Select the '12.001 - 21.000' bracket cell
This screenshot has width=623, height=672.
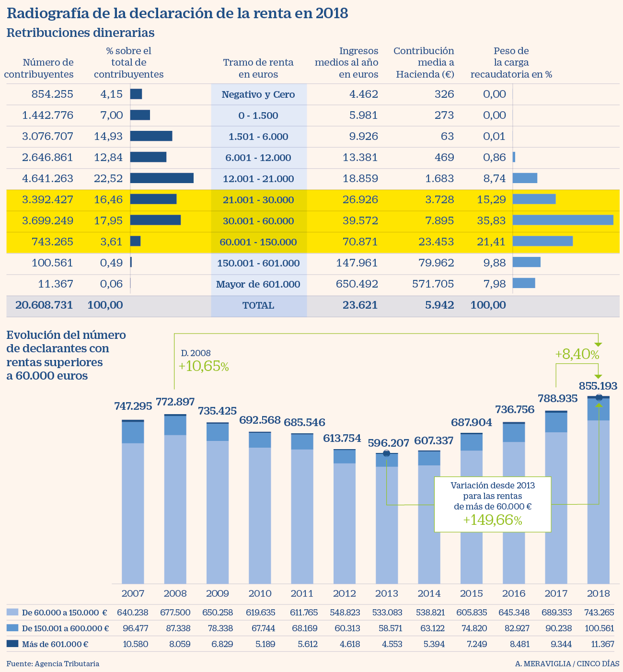click(258, 179)
